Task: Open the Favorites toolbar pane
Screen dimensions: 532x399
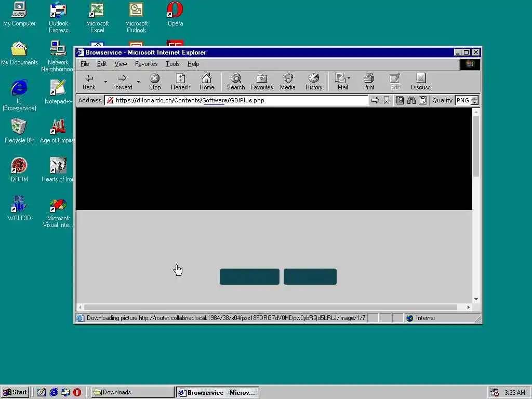Action: (262, 82)
